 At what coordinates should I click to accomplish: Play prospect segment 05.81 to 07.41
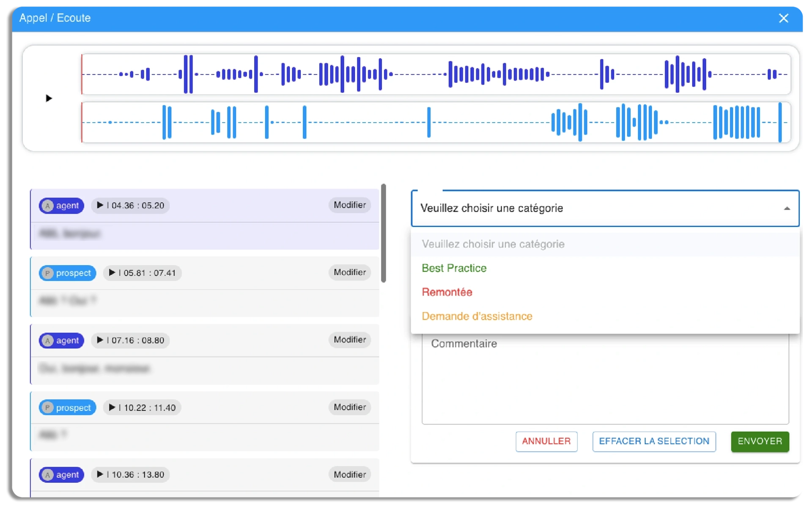[112, 273]
